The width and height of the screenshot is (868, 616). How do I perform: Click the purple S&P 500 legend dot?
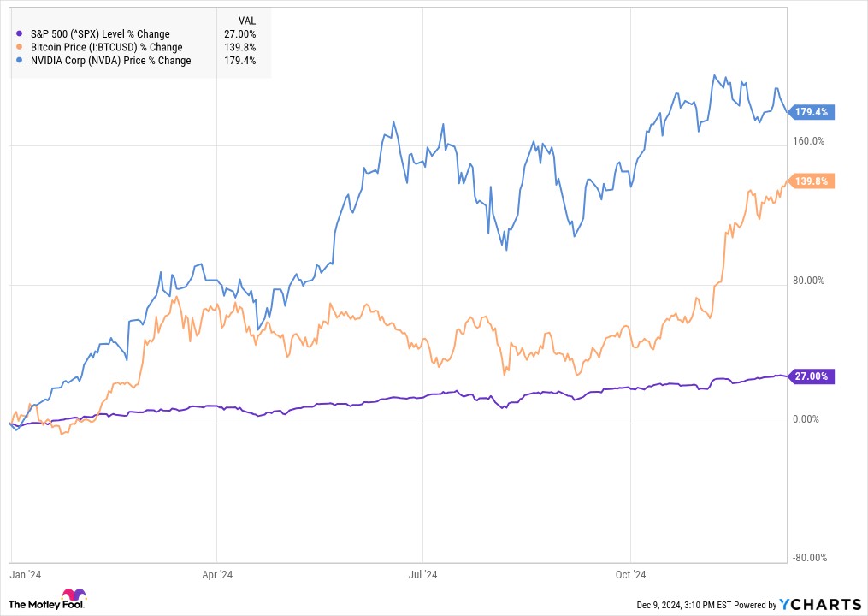[20, 33]
